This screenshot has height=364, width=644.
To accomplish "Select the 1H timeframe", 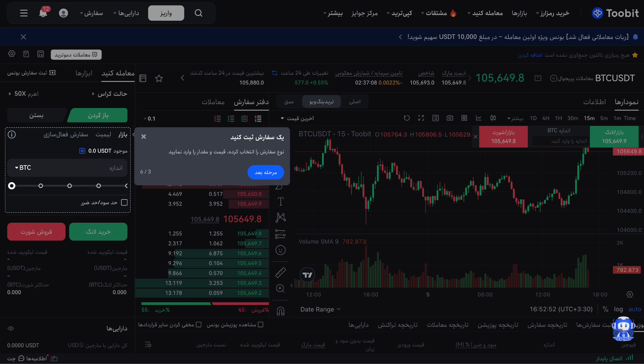I will click(x=558, y=118).
